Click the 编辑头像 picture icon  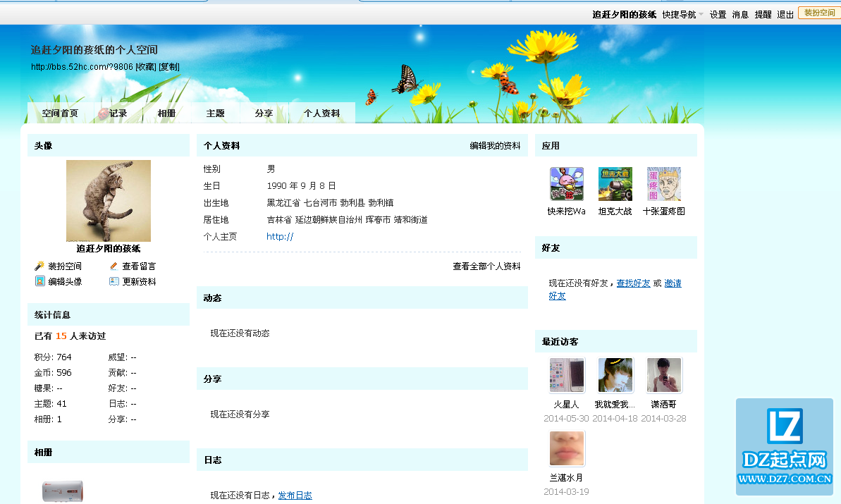point(39,281)
